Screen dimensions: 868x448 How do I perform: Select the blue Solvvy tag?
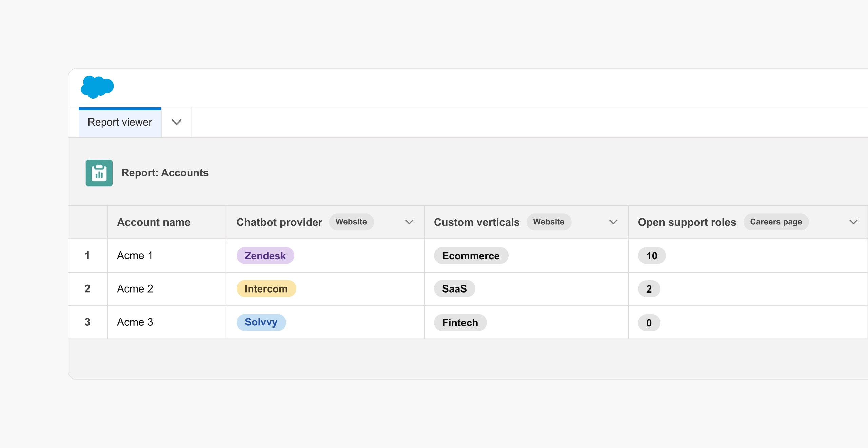tap(261, 322)
